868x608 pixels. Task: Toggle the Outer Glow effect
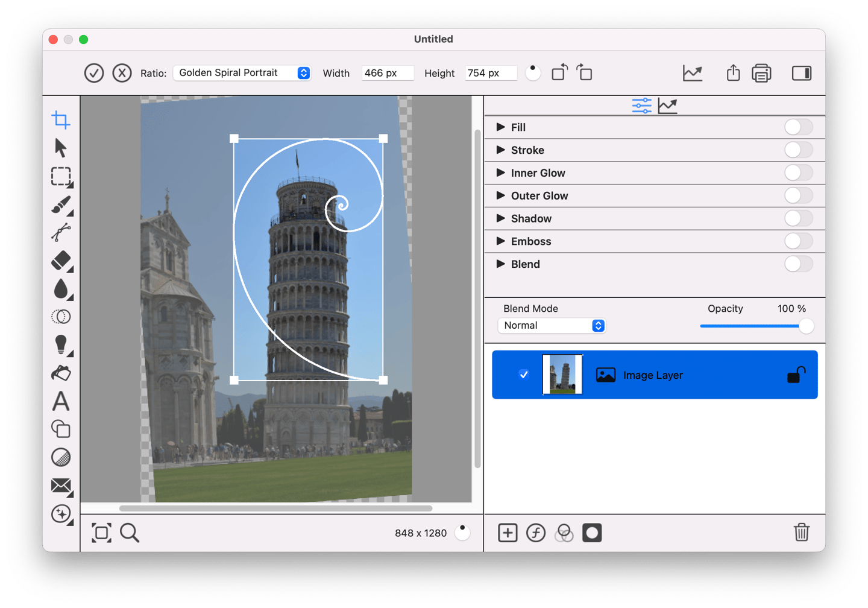click(x=799, y=195)
